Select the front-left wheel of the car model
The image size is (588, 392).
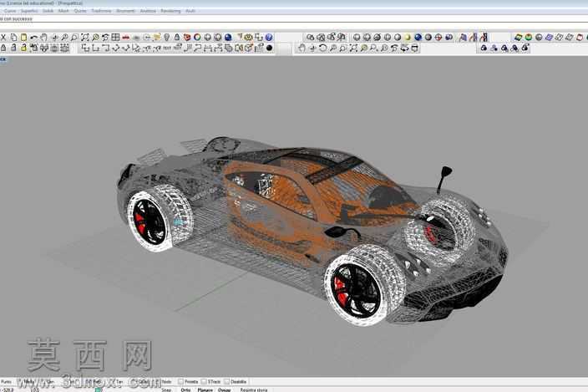coord(363,286)
